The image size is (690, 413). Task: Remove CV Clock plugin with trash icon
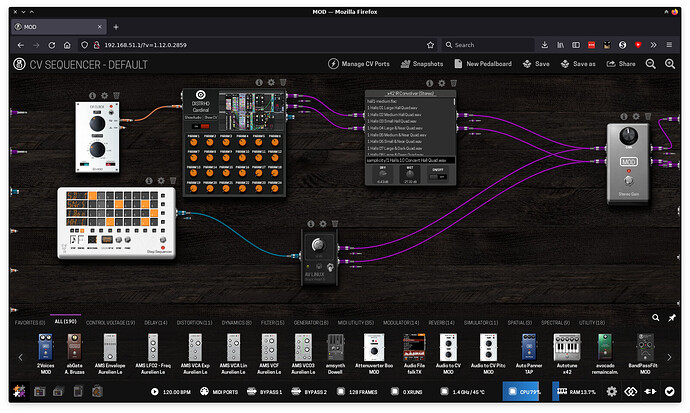116,95
